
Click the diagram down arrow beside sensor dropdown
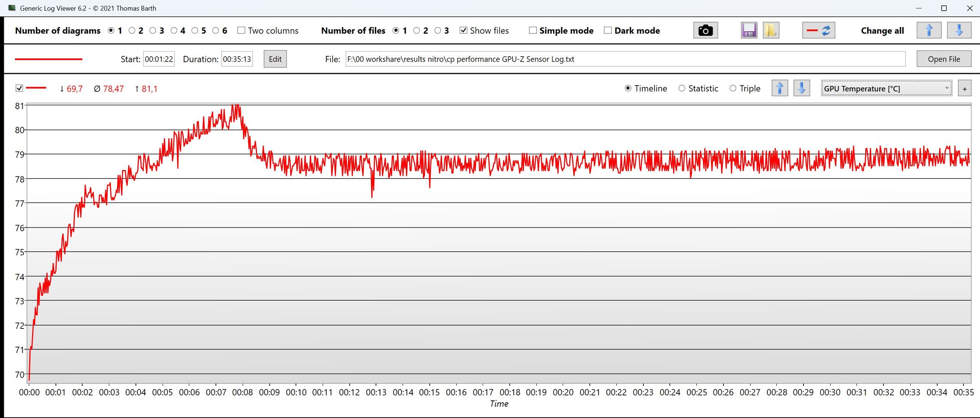[801, 88]
